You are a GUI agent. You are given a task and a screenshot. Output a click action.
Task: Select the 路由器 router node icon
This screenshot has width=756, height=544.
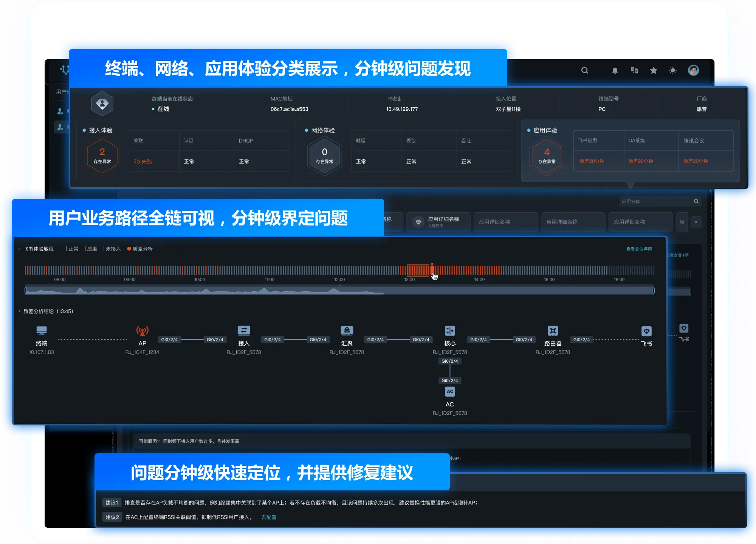(553, 331)
